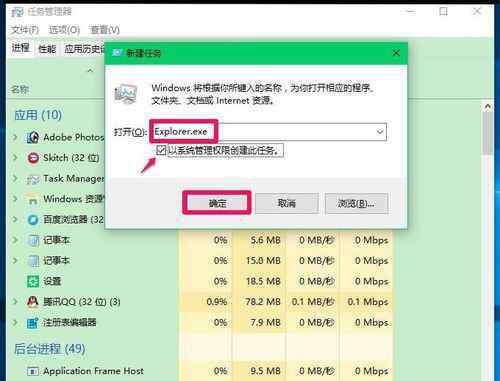Viewport: 500px width, 381px height.
Task: Switch to the 应用历史记录 tab
Action: 83,49
